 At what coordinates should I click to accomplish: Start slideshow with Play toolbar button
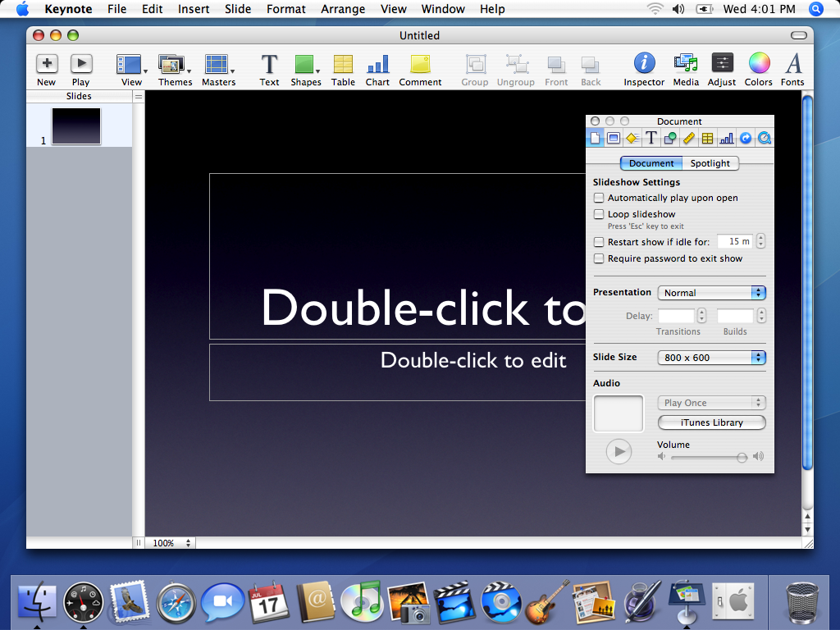[81, 70]
